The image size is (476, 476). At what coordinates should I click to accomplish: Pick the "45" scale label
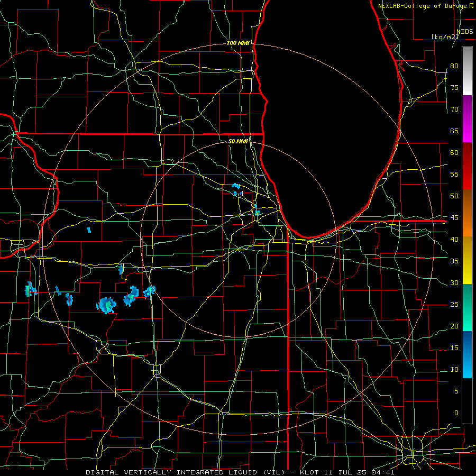(x=454, y=218)
